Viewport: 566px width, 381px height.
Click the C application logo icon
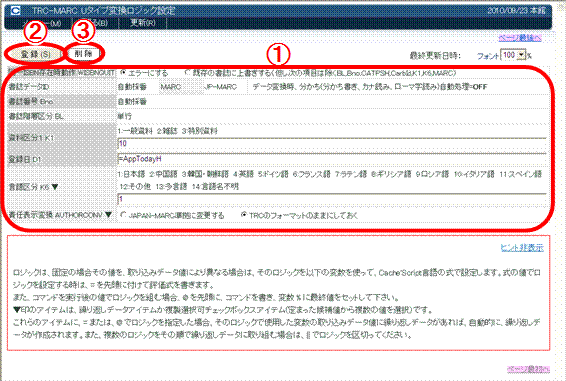click(16, 10)
